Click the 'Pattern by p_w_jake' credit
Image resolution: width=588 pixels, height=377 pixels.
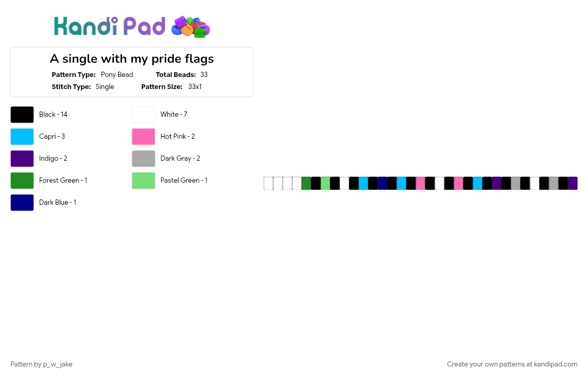click(41, 364)
